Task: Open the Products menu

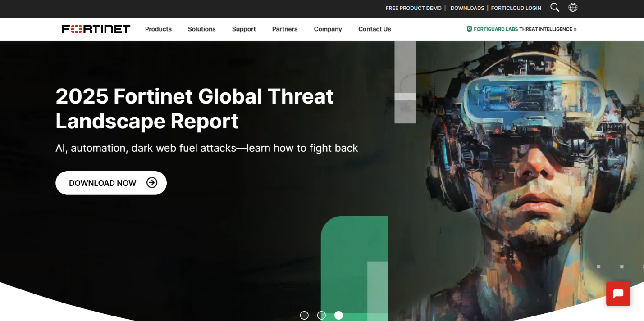Action: [x=158, y=29]
